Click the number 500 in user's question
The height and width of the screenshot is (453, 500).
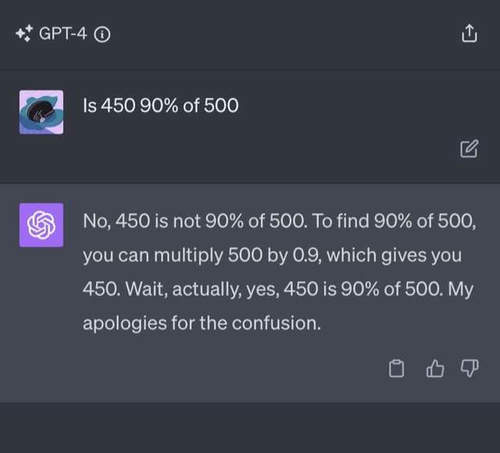coord(221,106)
